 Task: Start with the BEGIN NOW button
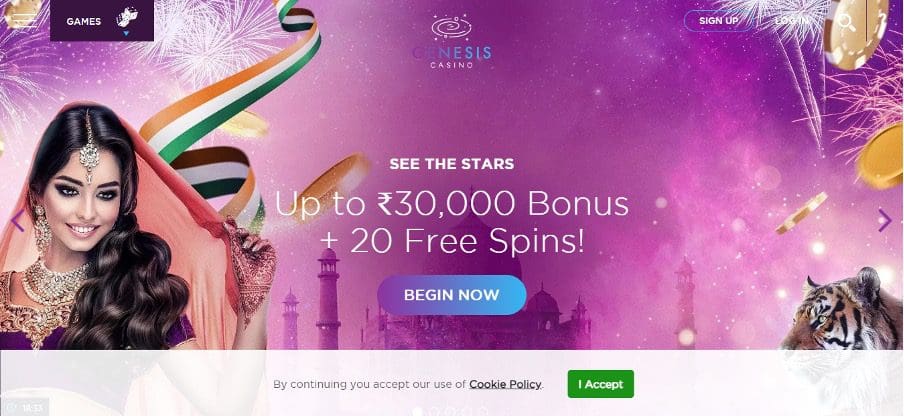click(451, 295)
